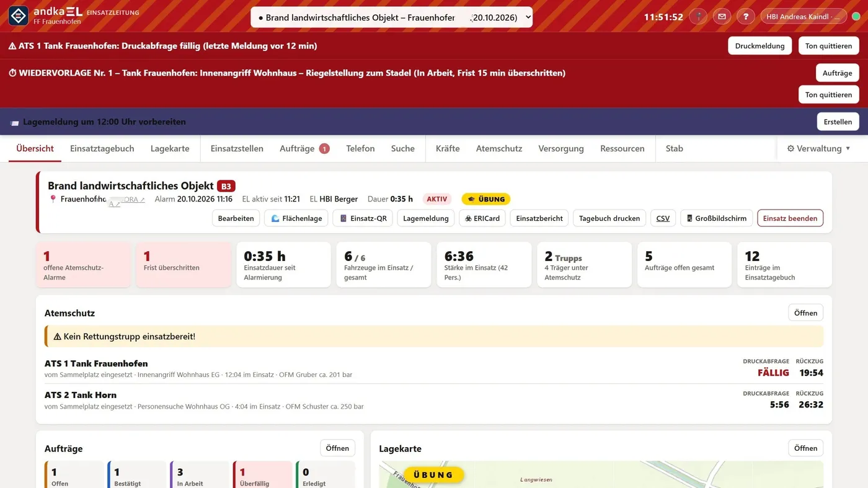Show the Einsatz-QR code

pyautogui.click(x=363, y=218)
